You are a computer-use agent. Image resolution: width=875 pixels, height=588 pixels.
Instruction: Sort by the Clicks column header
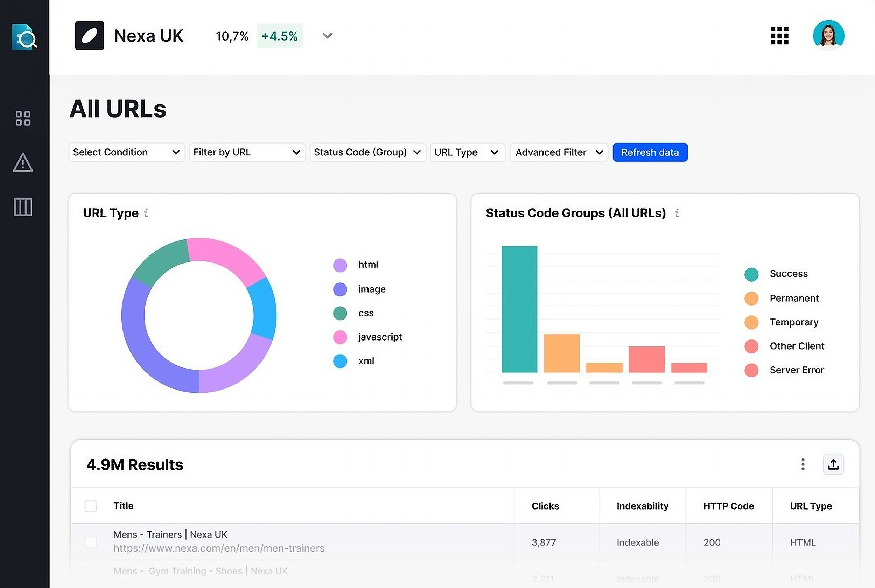545,506
